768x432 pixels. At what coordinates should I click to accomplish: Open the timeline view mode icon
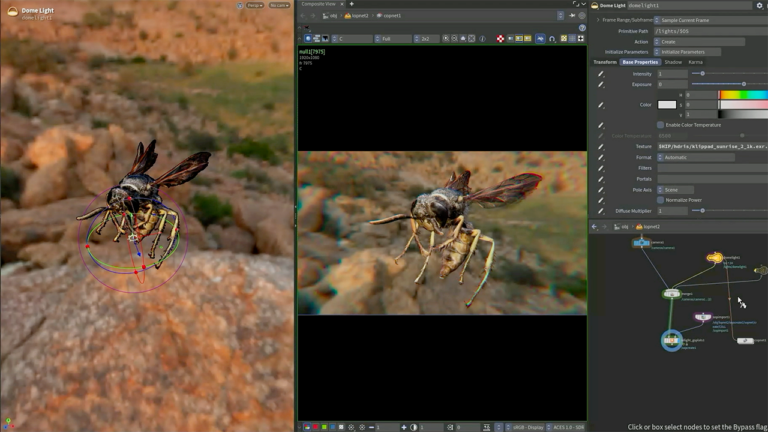(316, 39)
